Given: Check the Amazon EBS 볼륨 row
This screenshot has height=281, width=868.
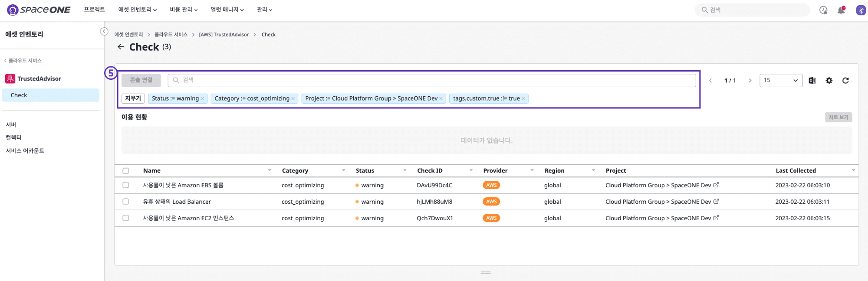Looking at the screenshot, I should coord(126,185).
